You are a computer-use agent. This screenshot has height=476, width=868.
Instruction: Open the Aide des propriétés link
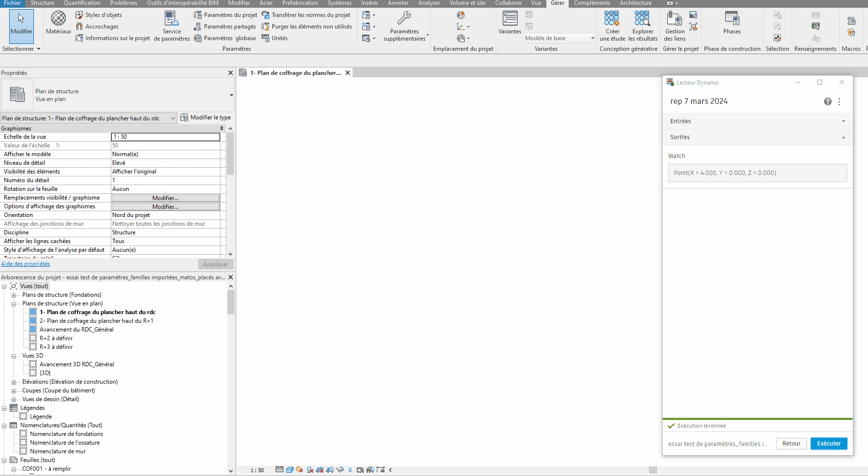[x=26, y=264]
